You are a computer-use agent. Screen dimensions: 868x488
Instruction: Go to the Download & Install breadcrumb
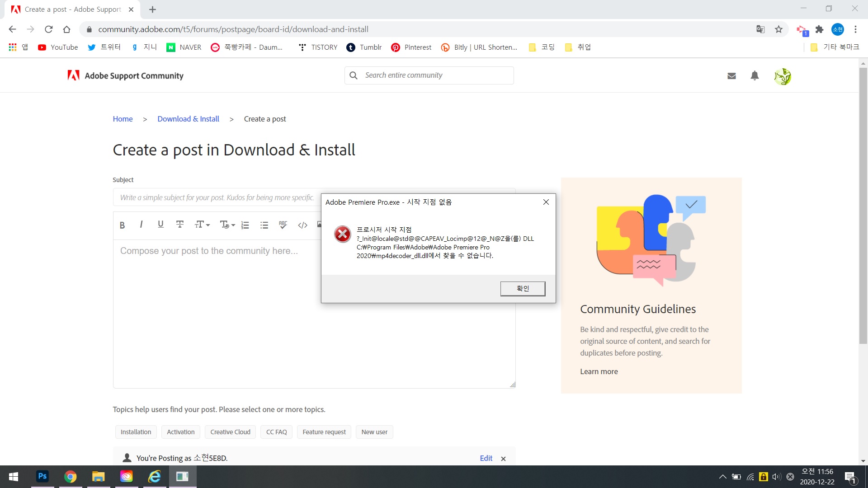(x=188, y=119)
